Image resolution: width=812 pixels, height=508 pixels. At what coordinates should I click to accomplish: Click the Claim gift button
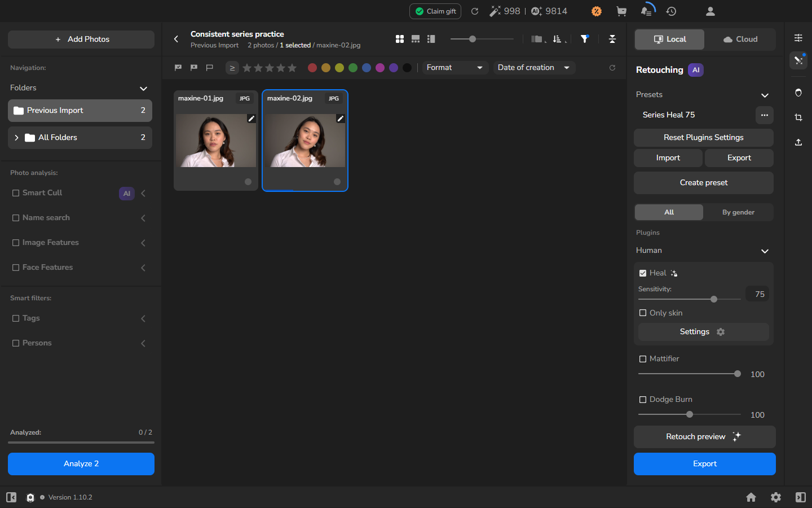click(435, 11)
